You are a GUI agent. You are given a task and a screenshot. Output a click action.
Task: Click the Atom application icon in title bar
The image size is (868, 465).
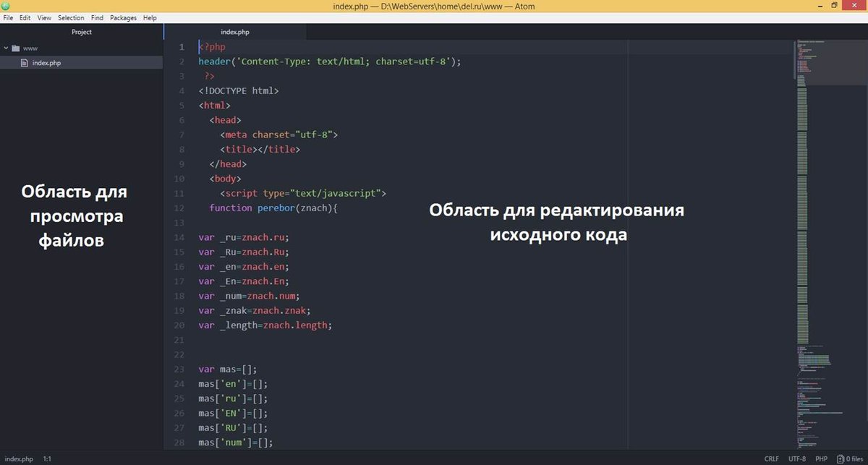pyautogui.click(x=7, y=6)
